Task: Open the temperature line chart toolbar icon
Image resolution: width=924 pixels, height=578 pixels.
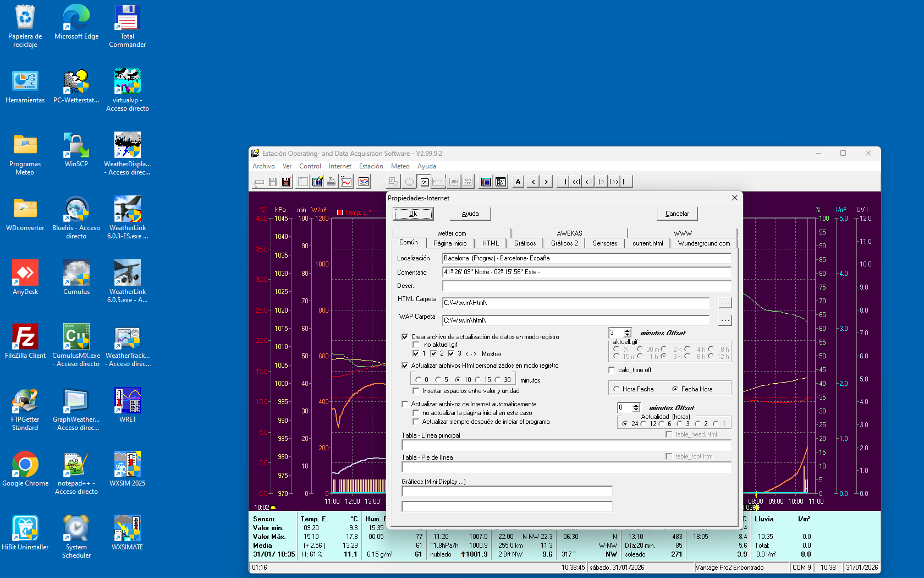Action: point(346,182)
